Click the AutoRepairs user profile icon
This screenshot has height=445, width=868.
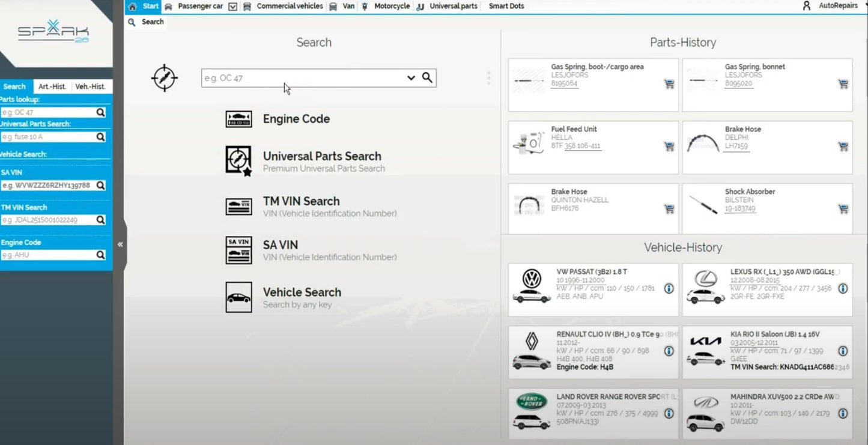point(806,5)
